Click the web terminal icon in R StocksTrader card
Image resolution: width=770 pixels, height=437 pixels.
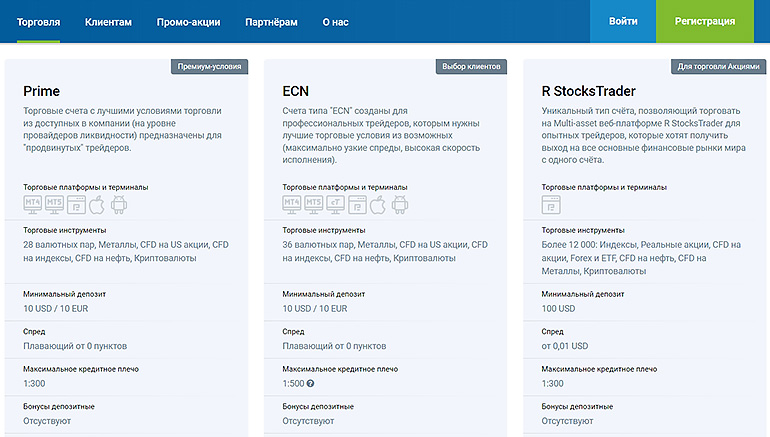coord(551,205)
